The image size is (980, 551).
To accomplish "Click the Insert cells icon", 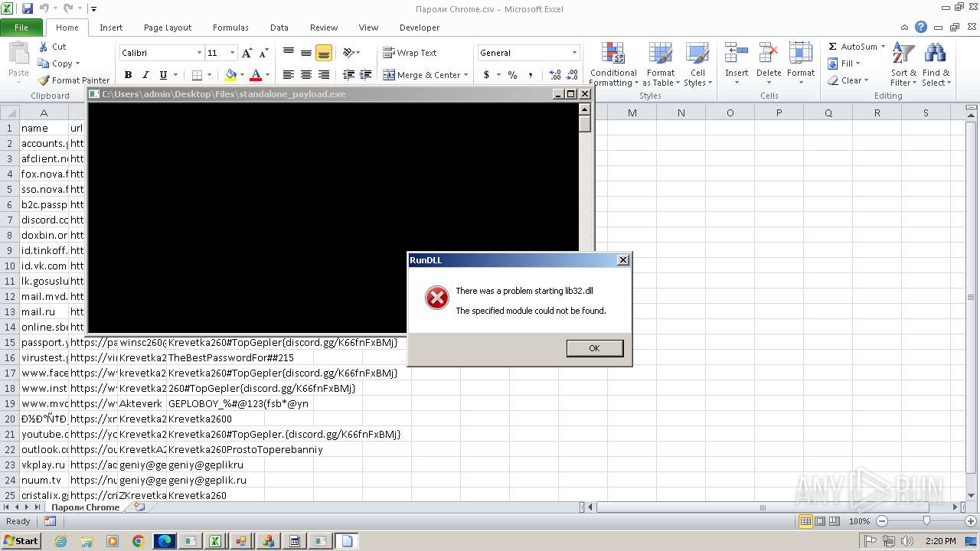I will (x=737, y=54).
